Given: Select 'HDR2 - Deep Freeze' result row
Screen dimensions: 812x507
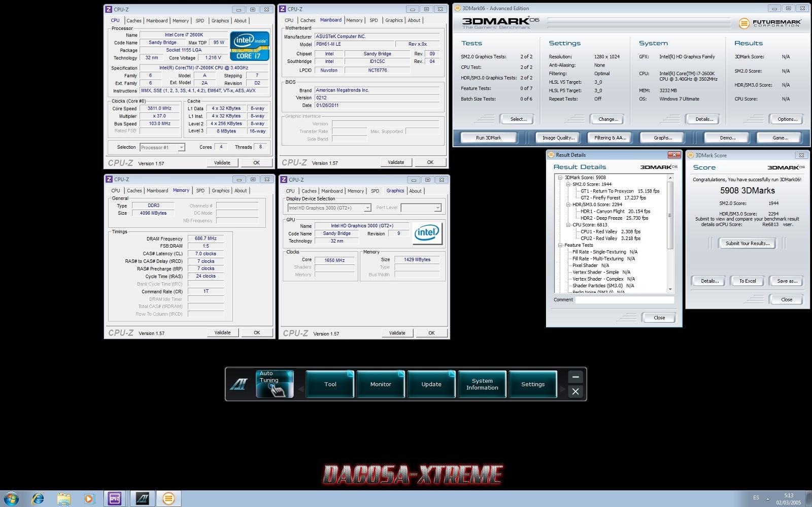Looking at the screenshot, I should click(x=614, y=218).
